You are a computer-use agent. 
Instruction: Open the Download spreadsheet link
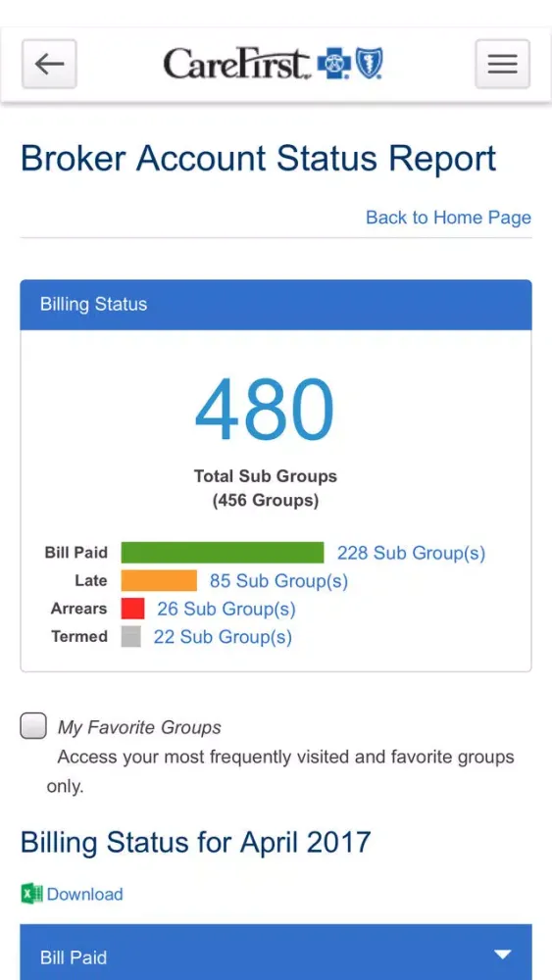84,894
